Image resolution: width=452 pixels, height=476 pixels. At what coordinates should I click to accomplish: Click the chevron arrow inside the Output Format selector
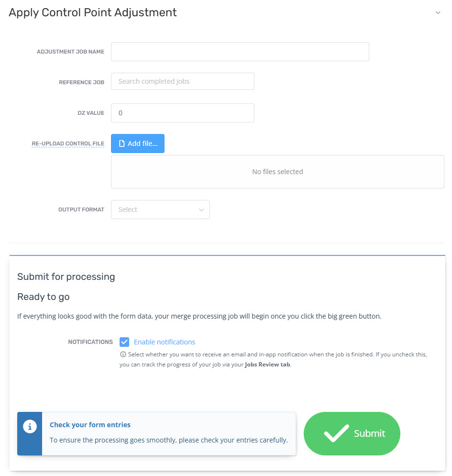[201, 210]
